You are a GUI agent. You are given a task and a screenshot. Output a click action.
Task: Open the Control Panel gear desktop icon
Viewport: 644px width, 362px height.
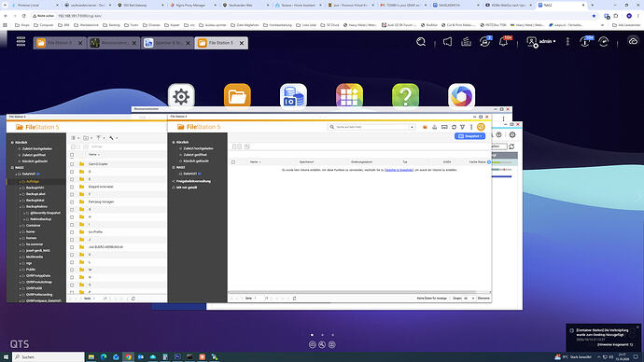[x=181, y=96]
